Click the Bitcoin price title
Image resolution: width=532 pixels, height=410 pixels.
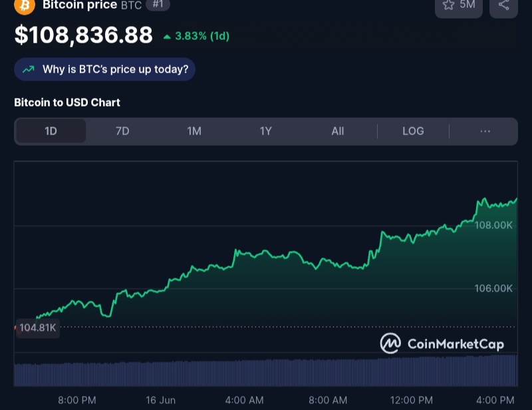point(80,5)
